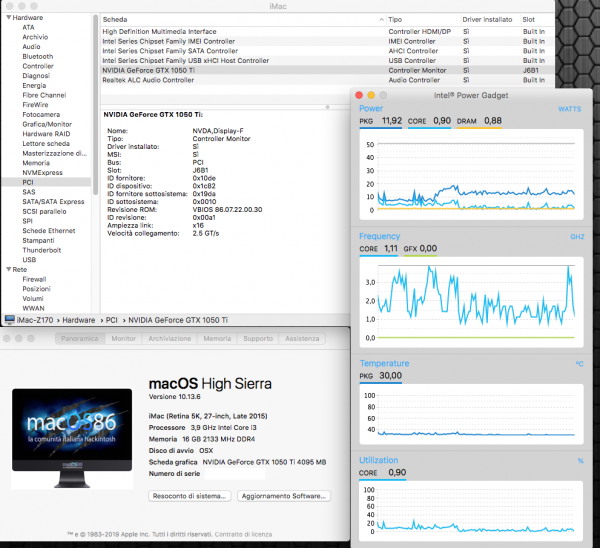Click Aggiornamento Software button

[x=284, y=496]
